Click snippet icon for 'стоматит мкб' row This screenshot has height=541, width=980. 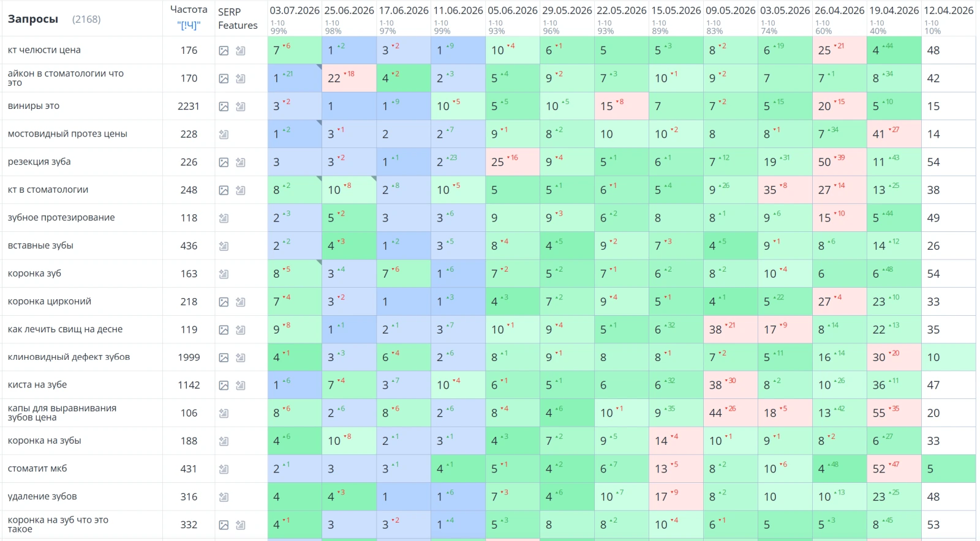click(224, 469)
